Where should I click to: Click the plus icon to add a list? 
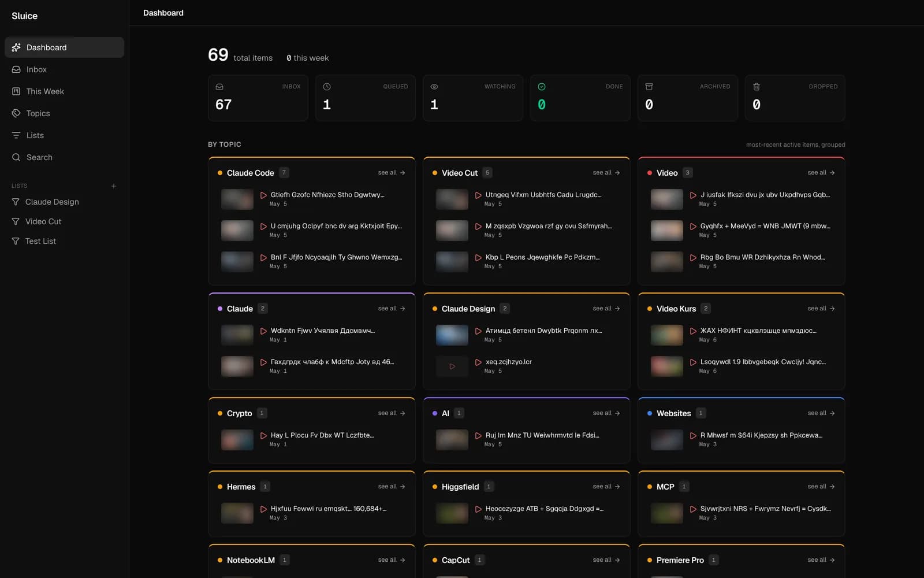[x=114, y=186]
